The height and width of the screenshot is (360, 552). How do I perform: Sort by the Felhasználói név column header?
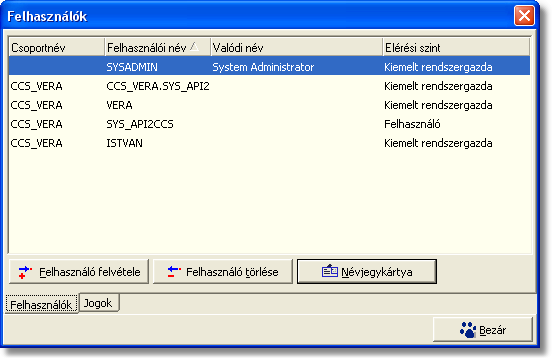pos(157,48)
